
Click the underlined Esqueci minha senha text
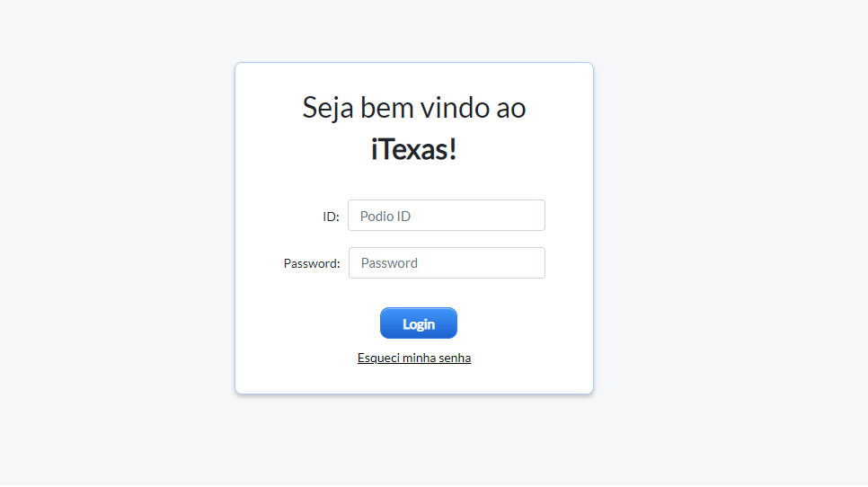414,358
